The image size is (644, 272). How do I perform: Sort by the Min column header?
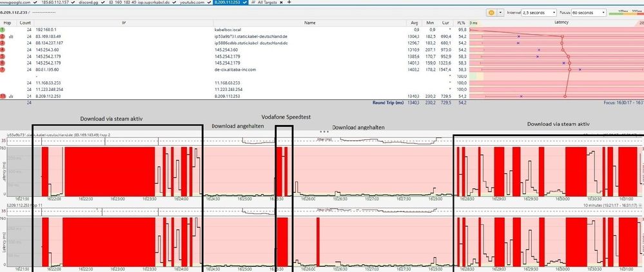[430, 23]
